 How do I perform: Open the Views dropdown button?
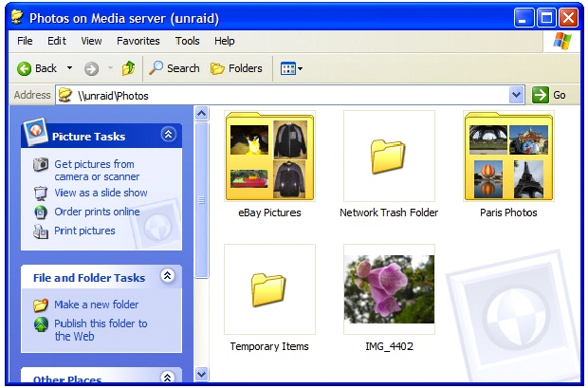(291, 68)
